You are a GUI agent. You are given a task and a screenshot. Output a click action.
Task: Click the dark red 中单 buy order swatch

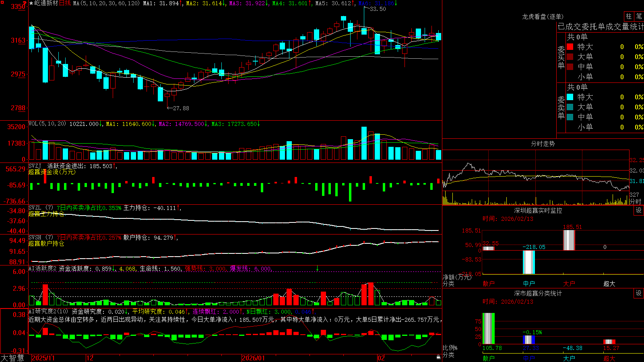pyautogui.click(x=570, y=67)
